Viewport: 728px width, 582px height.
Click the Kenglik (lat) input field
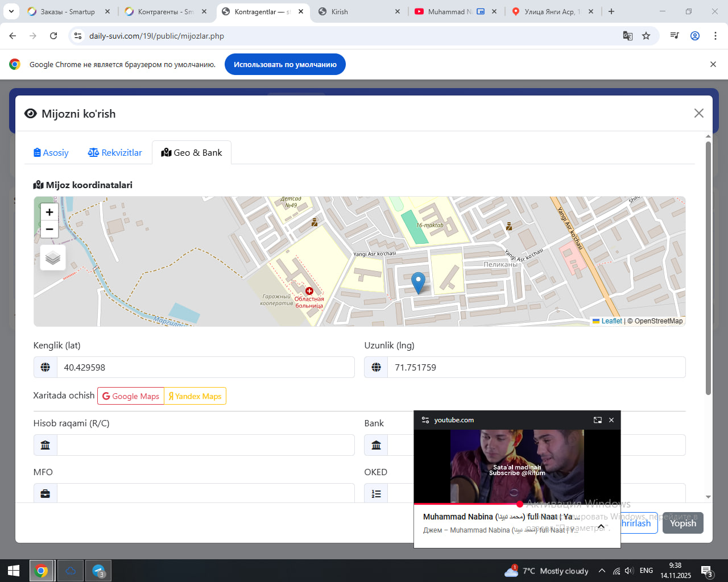(205, 367)
